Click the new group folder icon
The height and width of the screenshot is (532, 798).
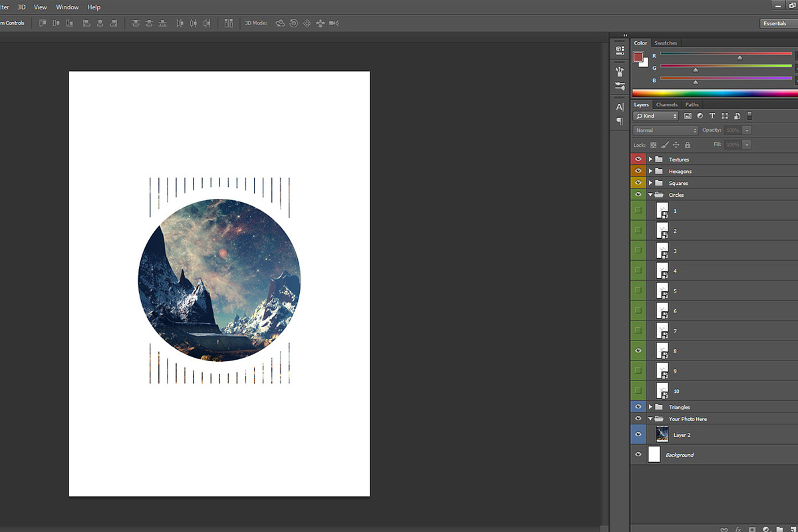779,529
